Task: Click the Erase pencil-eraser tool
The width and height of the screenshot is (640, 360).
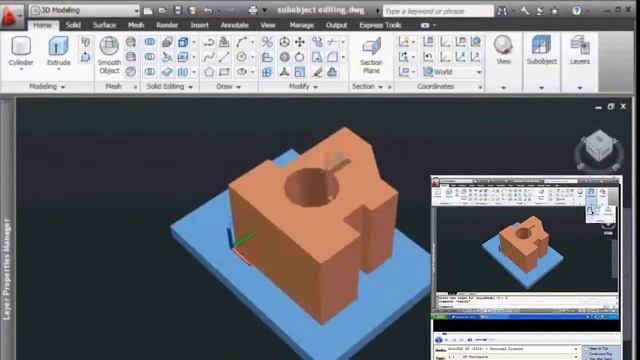Action: click(x=317, y=72)
